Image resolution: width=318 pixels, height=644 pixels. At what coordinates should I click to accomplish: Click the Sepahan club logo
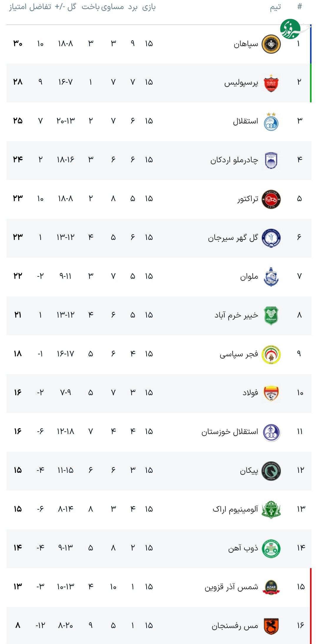pos(271,44)
